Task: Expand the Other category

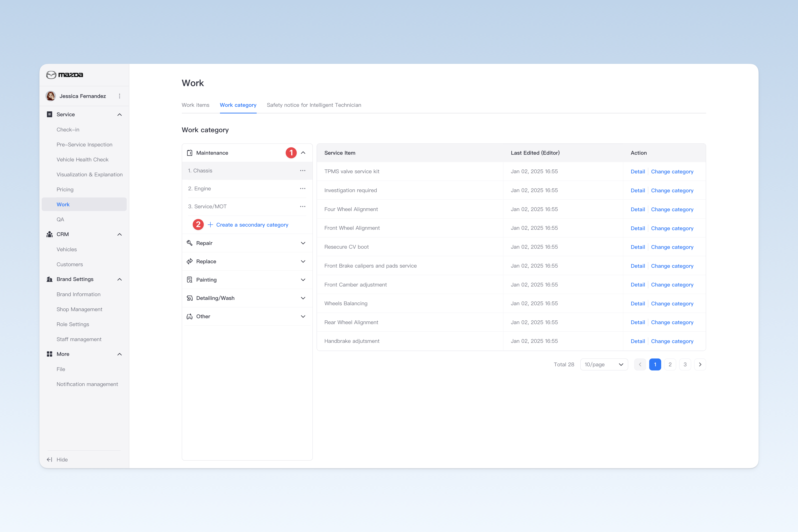Action: tap(303, 316)
